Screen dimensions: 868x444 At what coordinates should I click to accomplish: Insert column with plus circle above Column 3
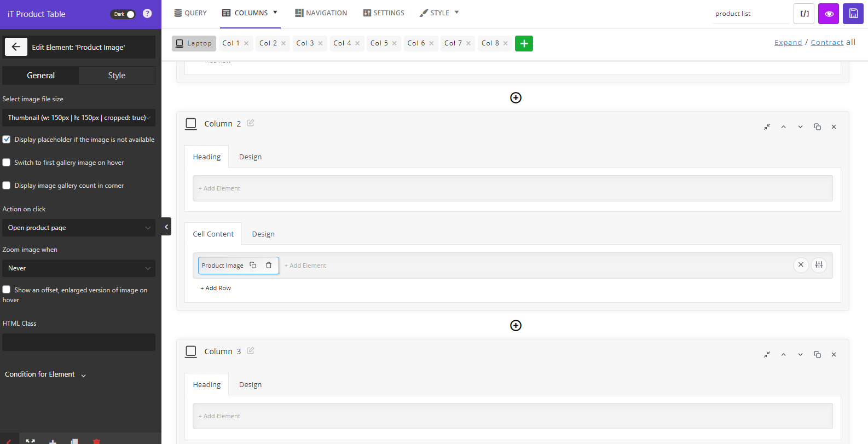point(516,325)
